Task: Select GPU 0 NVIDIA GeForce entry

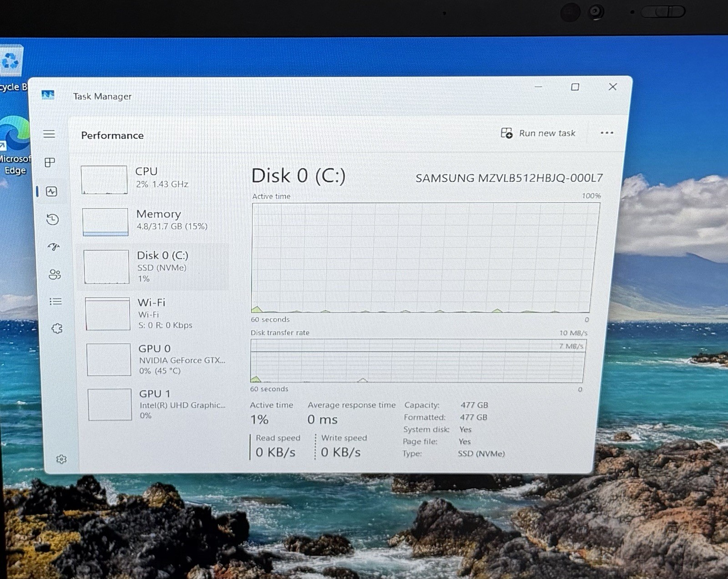Action: pyautogui.click(x=157, y=359)
